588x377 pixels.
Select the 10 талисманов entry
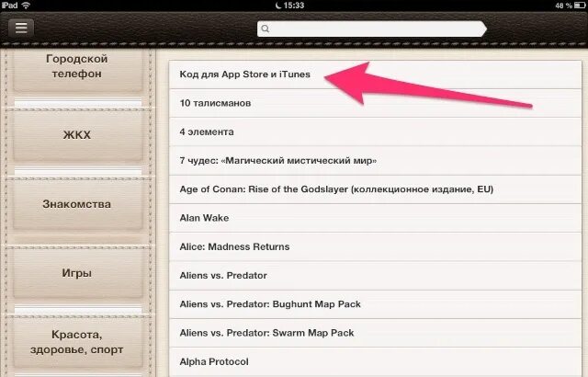375,103
